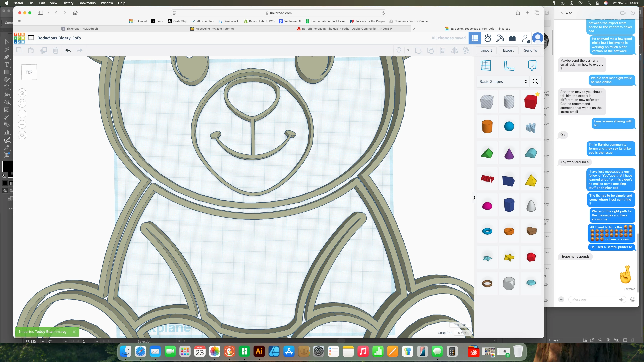Click the Home view icon
The image size is (644, 362).
(x=22, y=93)
